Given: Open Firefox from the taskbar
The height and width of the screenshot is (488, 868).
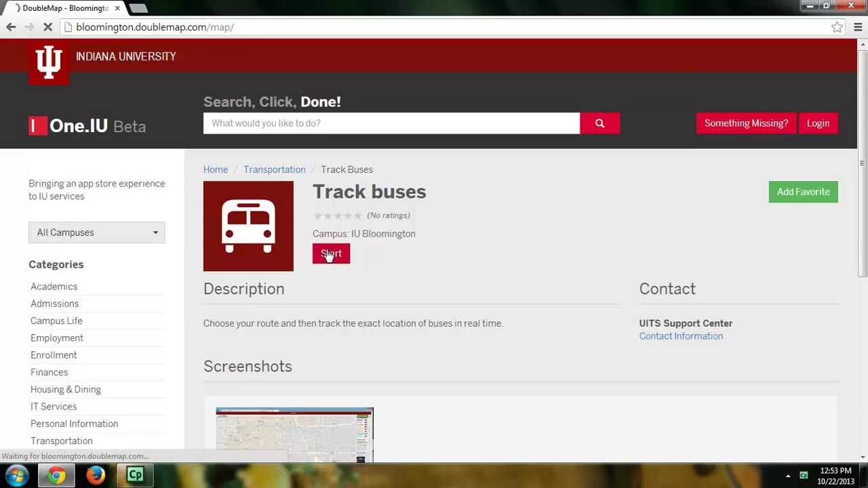Looking at the screenshot, I should click(x=96, y=475).
